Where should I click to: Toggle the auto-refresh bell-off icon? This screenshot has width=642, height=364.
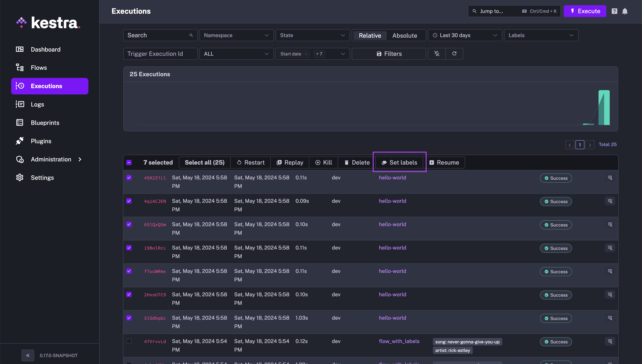click(x=437, y=53)
